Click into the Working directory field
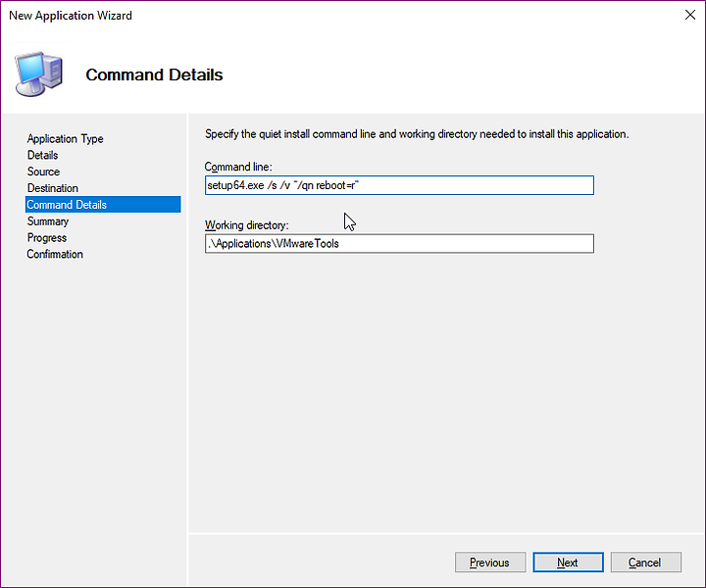Image resolution: width=706 pixels, height=588 pixels. 399,243
